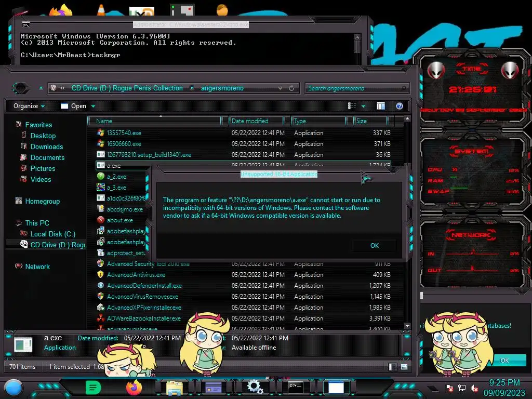Open the view options dropdown arrow
The image size is (532, 399).
(x=363, y=106)
